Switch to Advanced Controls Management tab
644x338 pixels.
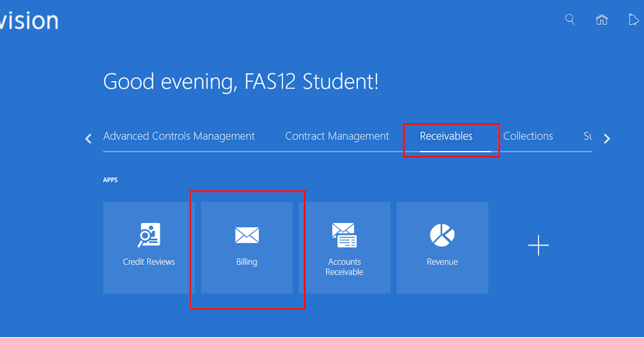[x=179, y=136]
